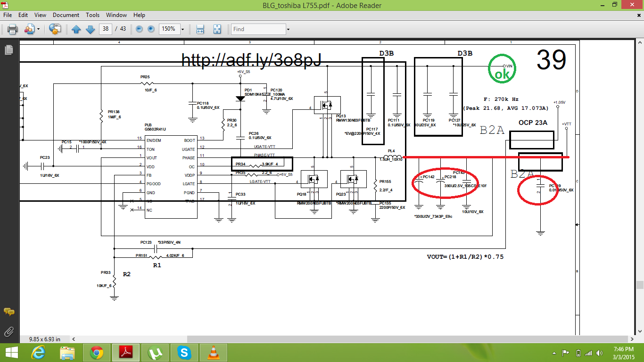Click the horizontal scrollbar right arrow
The width and height of the screenshot is (644, 362).
633,339
